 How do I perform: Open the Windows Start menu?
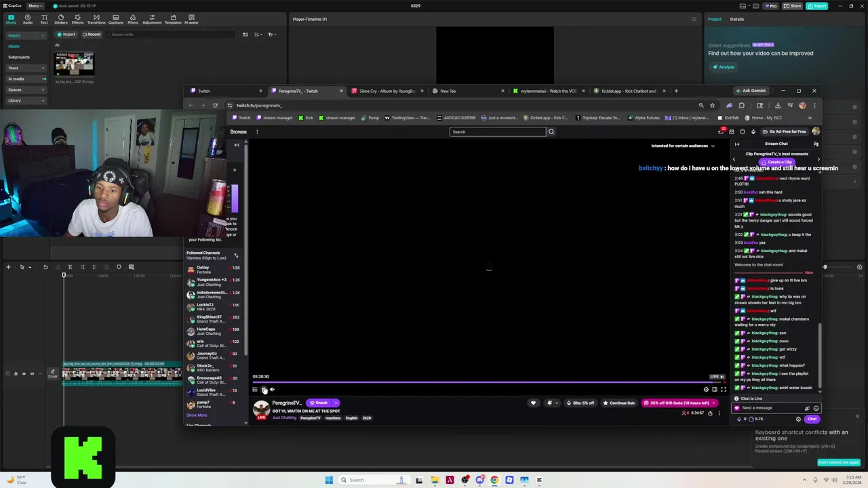(x=329, y=480)
